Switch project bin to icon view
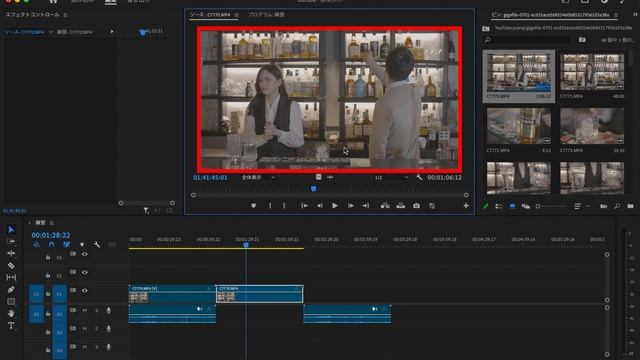 [512, 207]
